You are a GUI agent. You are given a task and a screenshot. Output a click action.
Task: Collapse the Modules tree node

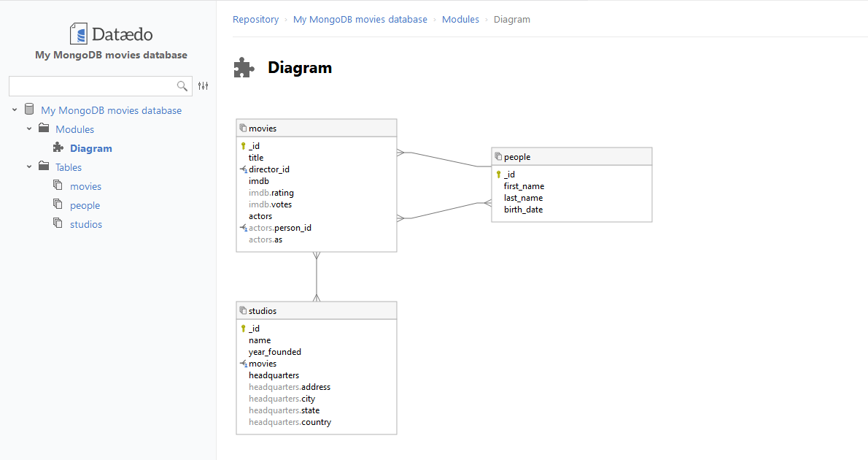pos(29,129)
